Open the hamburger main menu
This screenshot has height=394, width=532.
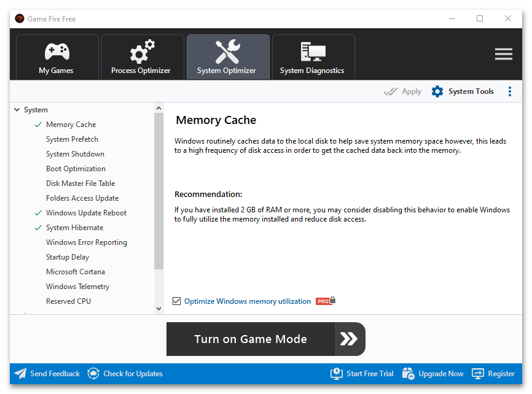point(503,54)
